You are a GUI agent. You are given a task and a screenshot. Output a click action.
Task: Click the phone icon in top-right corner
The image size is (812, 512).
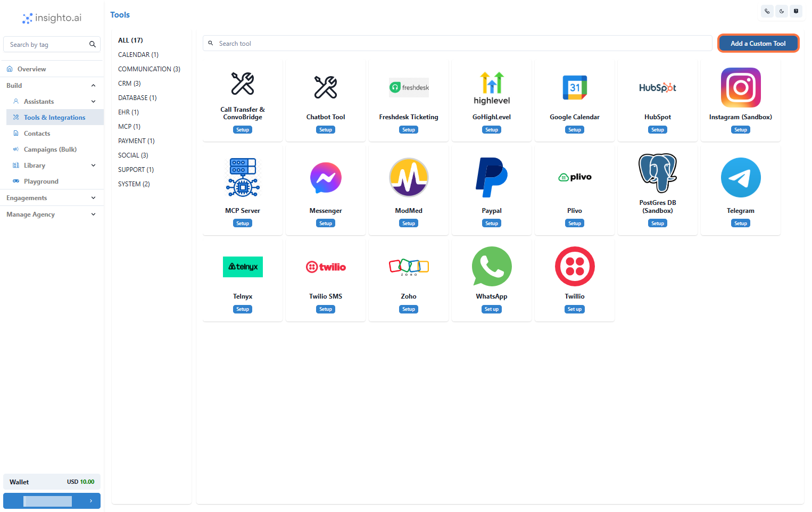(x=767, y=11)
